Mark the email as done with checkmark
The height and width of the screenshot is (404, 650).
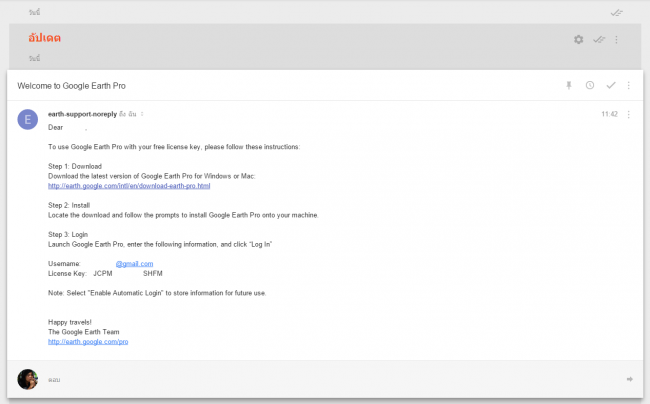[x=610, y=86]
